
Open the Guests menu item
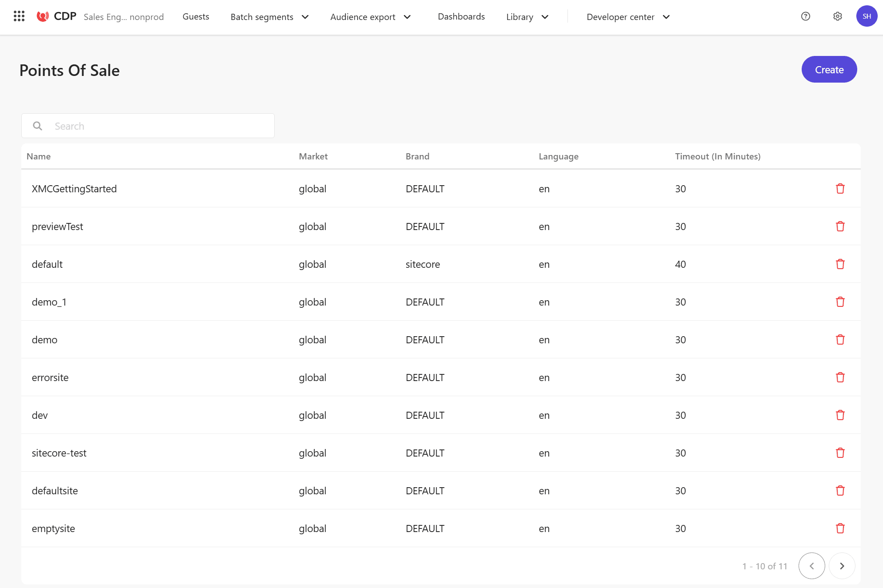pos(196,16)
